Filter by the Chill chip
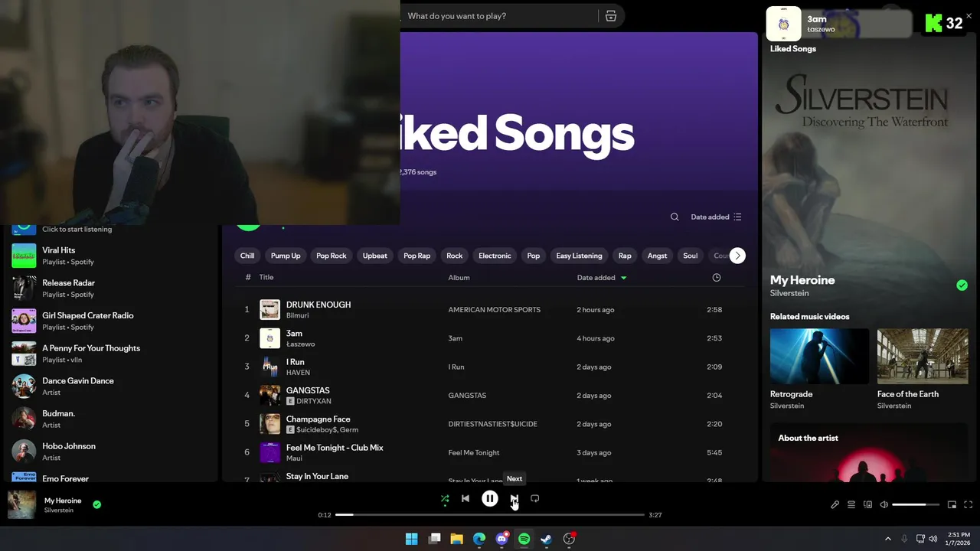Image resolution: width=980 pixels, height=551 pixels. [x=247, y=256]
